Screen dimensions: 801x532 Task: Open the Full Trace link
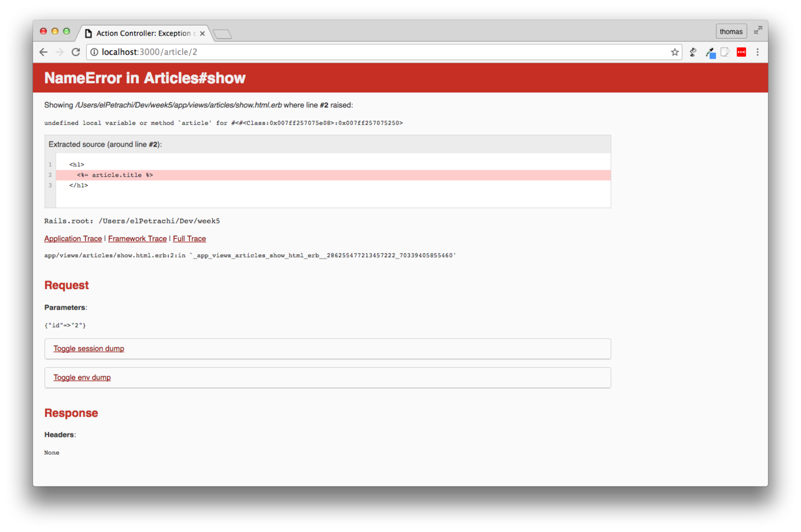[189, 239]
